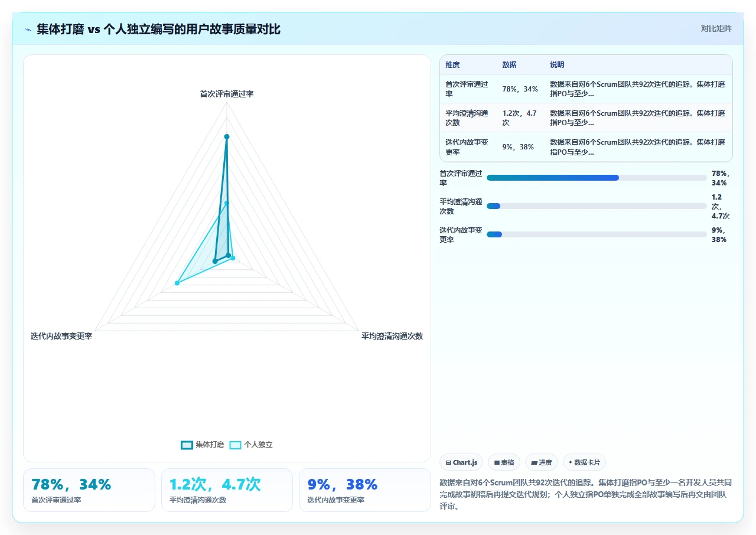
Task: Click the lightning icon beside the title
Action: point(28,29)
